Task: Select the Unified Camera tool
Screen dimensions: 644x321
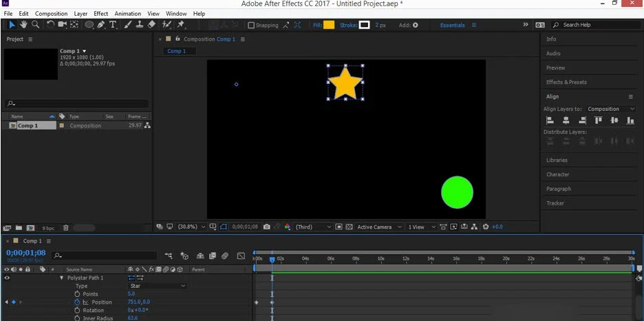Action: [62, 25]
